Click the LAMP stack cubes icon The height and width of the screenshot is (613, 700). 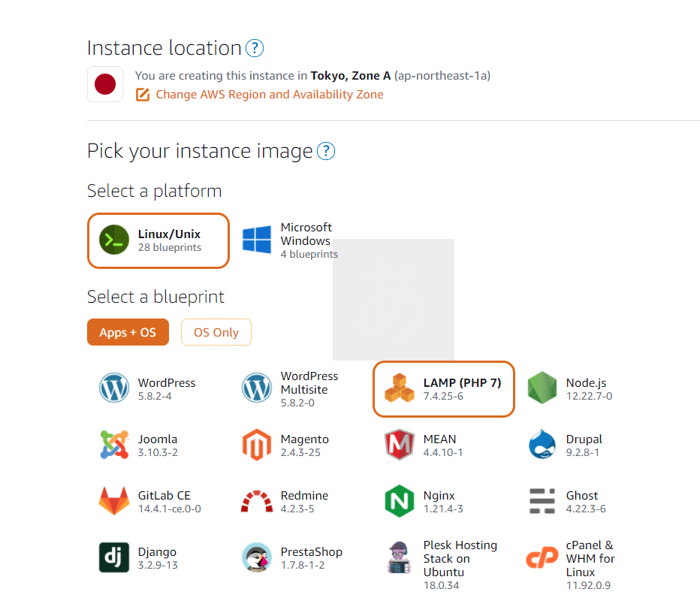[399, 388]
